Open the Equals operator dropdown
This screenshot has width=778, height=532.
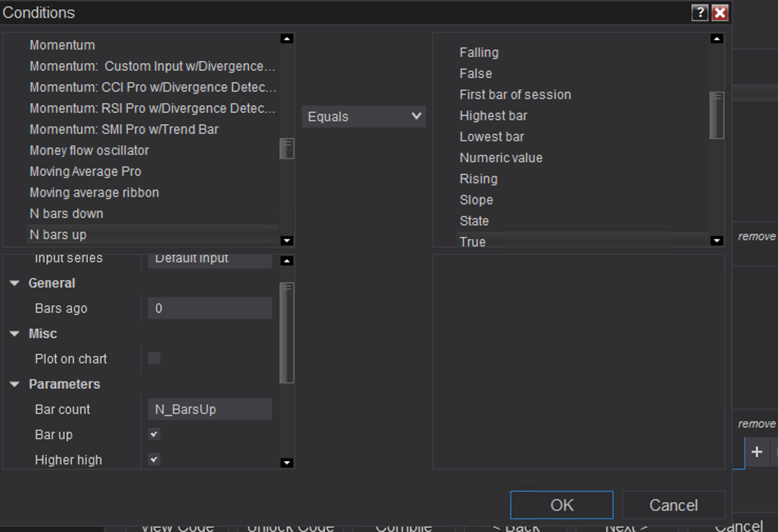click(364, 116)
